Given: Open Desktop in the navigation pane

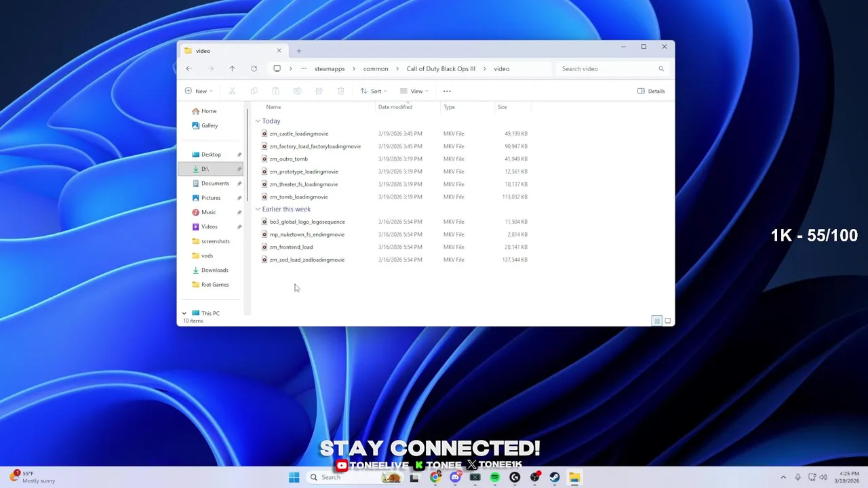Looking at the screenshot, I should (x=210, y=155).
